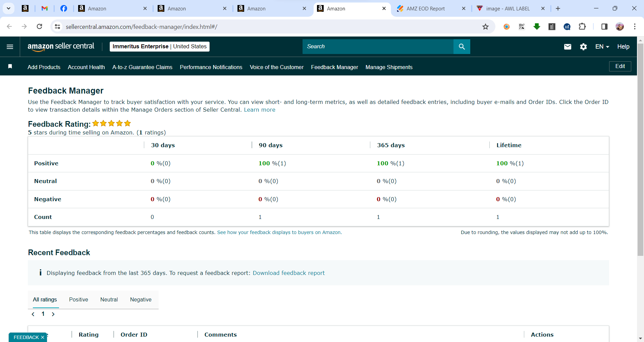Switch to the AMZ EOD Report tab
This screenshot has height=342, width=644.
(426, 9)
